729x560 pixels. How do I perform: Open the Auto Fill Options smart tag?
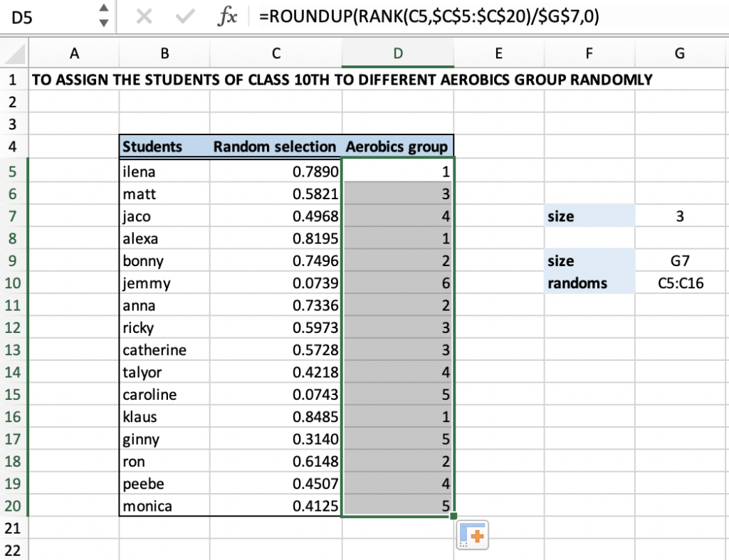pos(471,534)
